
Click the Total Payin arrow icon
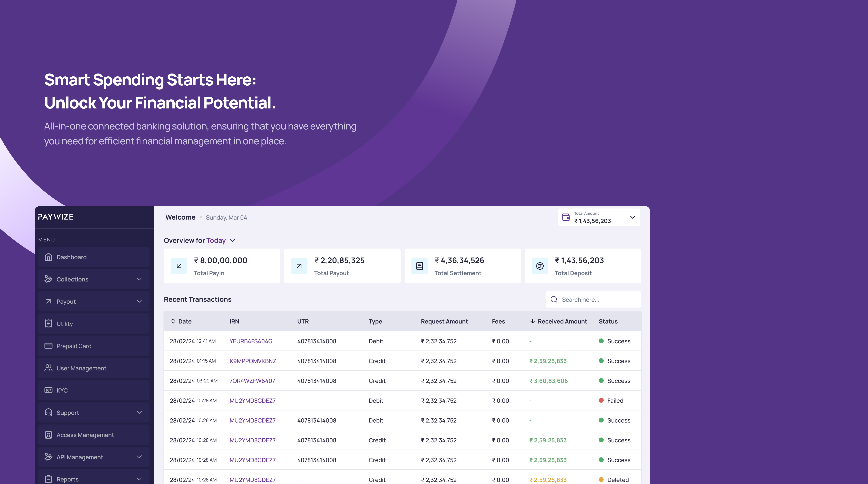click(x=179, y=266)
